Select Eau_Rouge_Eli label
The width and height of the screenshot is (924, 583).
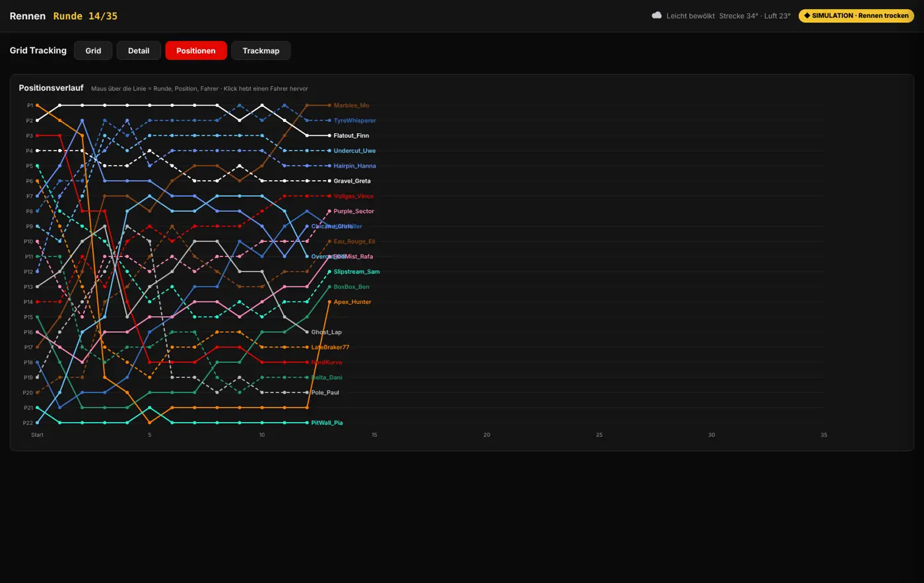[354, 241]
